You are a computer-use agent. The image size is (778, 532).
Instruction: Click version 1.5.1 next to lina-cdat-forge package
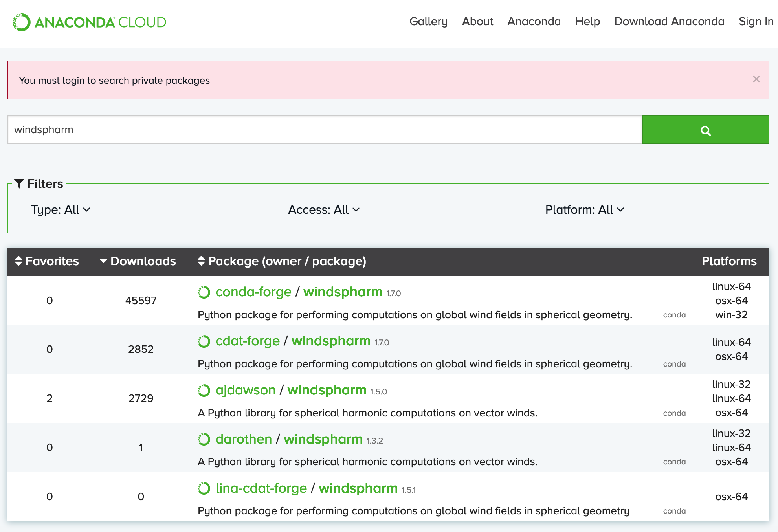(408, 490)
